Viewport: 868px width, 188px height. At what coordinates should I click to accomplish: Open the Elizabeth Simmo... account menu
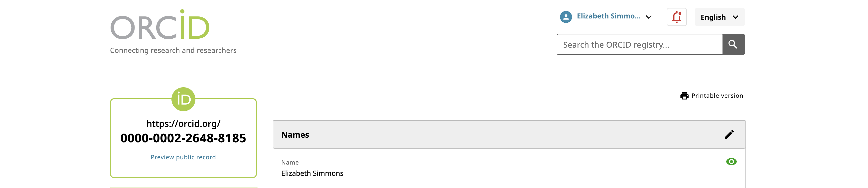pyautogui.click(x=608, y=16)
